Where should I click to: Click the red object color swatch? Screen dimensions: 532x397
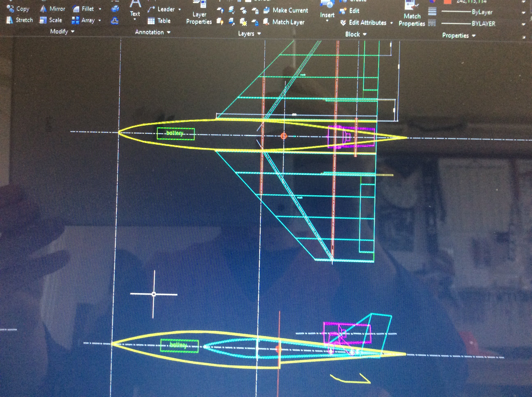(x=447, y=2)
